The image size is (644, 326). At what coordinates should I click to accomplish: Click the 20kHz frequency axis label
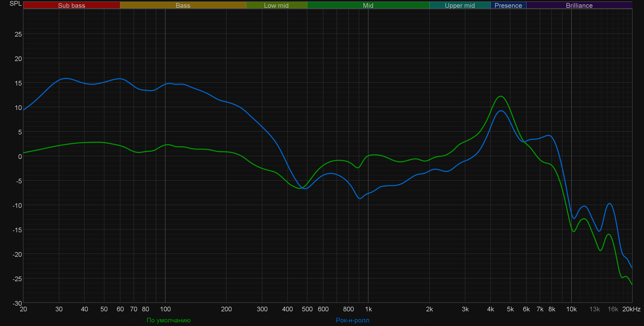pyautogui.click(x=631, y=309)
